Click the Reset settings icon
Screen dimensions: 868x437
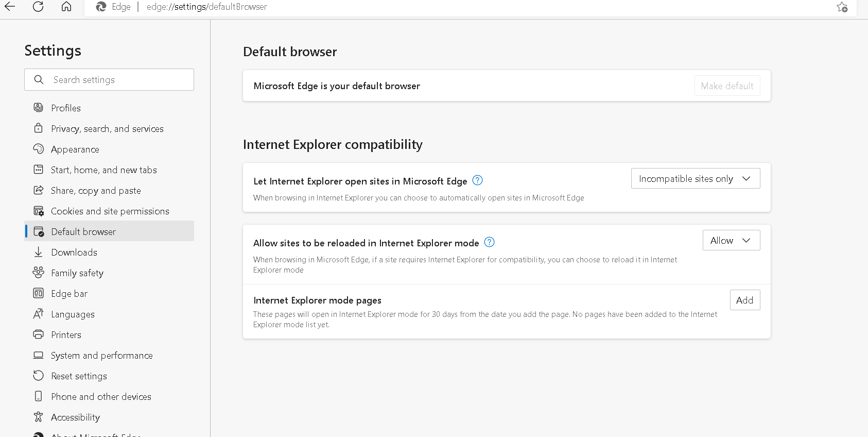[38, 376]
